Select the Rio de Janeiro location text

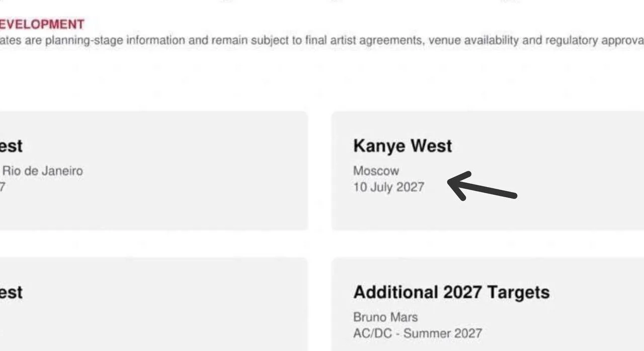tap(43, 171)
